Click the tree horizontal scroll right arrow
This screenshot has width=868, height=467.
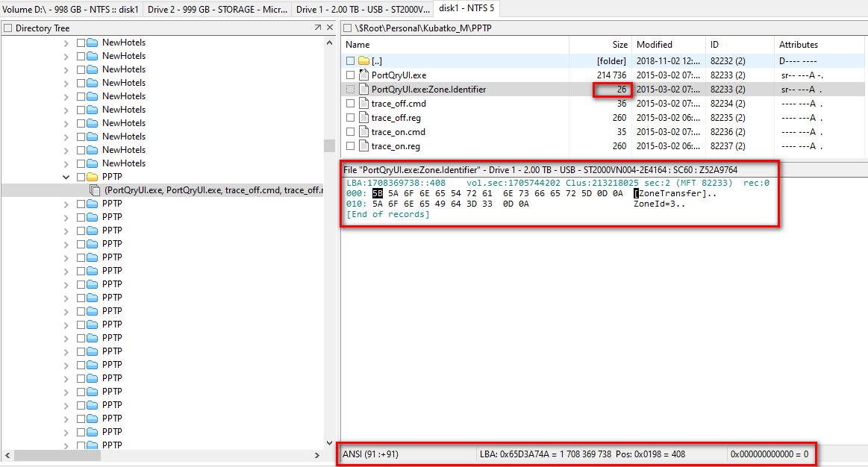coord(317,455)
